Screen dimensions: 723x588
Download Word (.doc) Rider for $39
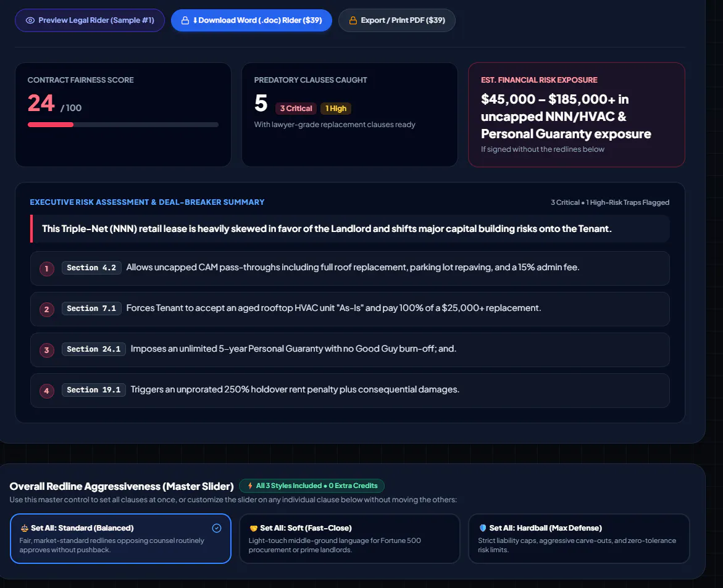point(251,20)
